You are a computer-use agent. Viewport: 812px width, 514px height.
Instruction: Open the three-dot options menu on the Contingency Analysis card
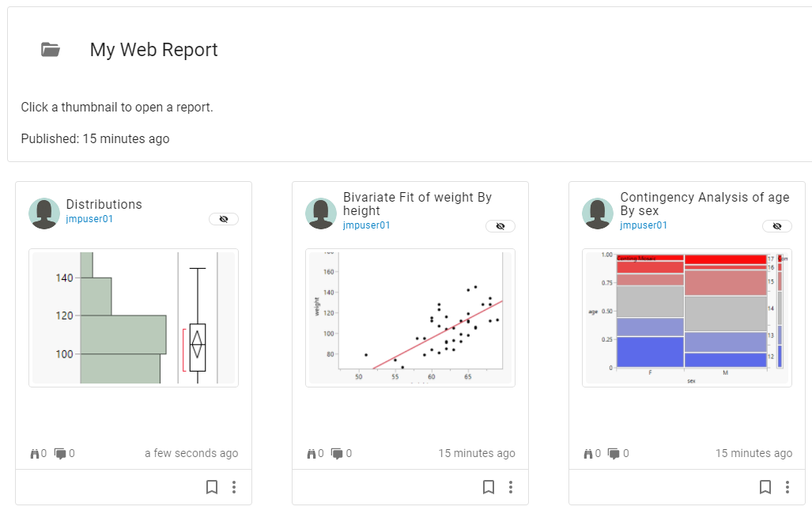tap(787, 487)
